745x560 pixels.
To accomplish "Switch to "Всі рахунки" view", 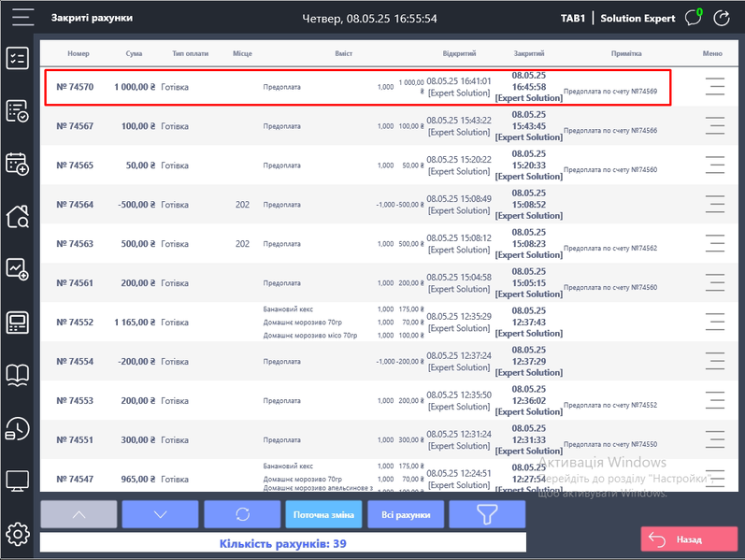I will click(405, 514).
